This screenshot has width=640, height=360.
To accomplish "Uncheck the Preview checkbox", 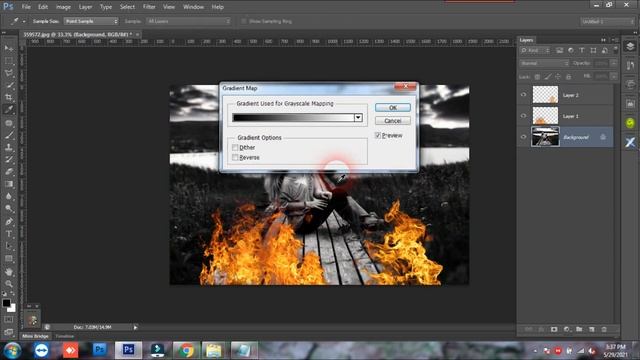I will point(378,135).
